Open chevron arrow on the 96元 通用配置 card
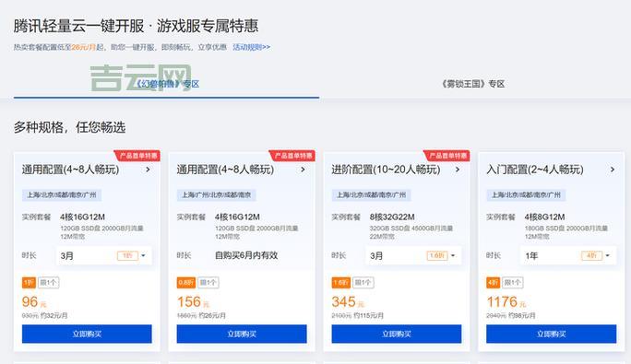The width and height of the screenshot is (631, 364). coord(148,170)
